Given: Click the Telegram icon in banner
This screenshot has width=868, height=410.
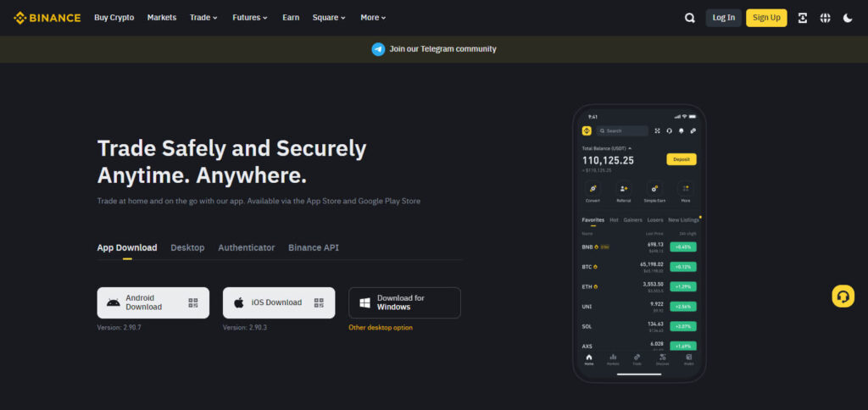Looking at the screenshot, I should (x=378, y=49).
